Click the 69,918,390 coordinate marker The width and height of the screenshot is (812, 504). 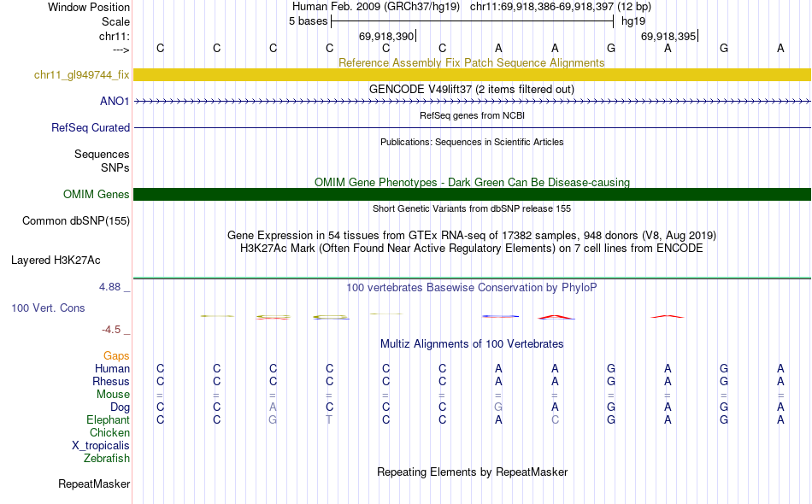pos(386,36)
